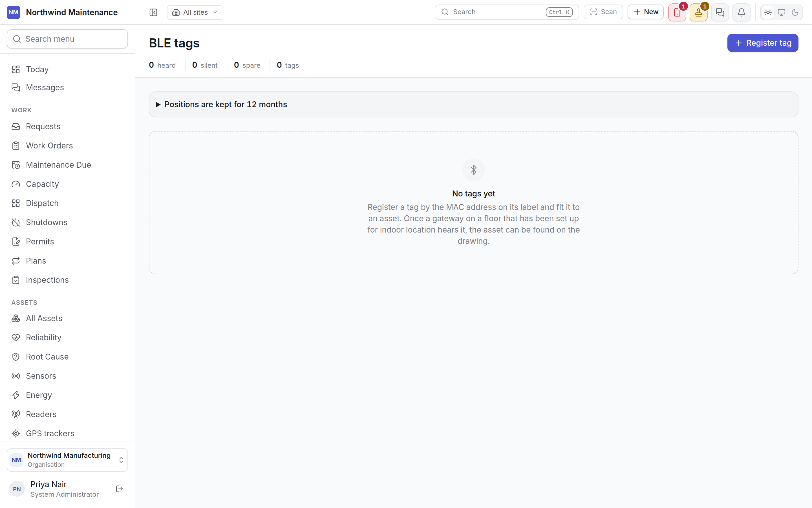
Task: Click the sign out icon beside Priya Nair
Action: pos(120,489)
